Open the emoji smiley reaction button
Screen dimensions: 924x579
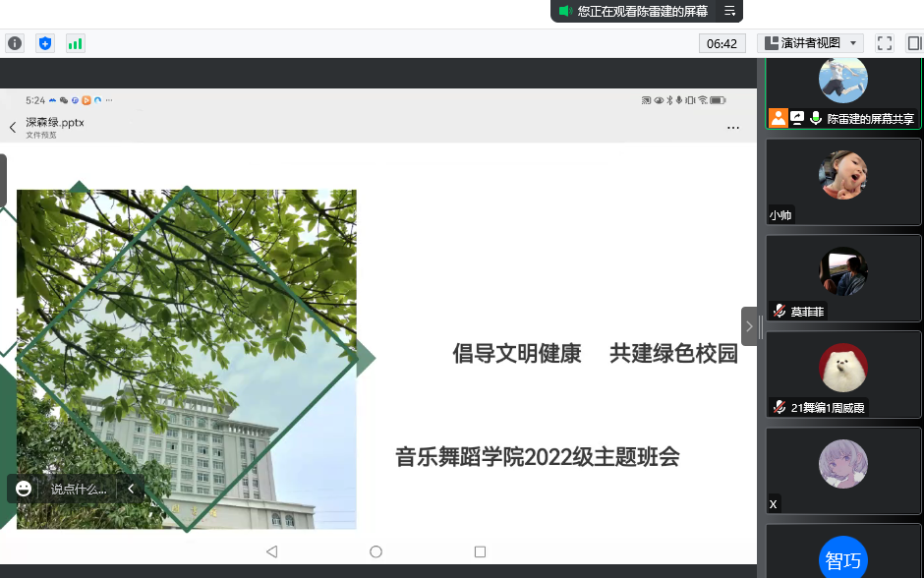[24, 489]
